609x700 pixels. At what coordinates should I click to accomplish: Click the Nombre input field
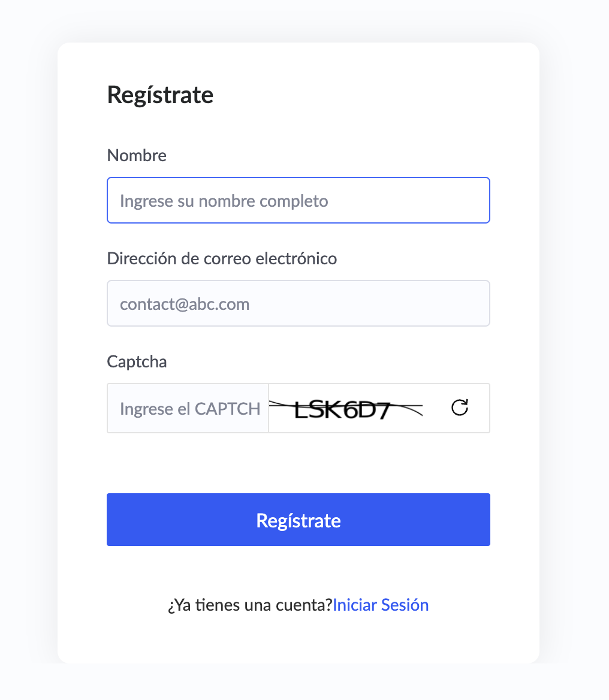pos(299,200)
